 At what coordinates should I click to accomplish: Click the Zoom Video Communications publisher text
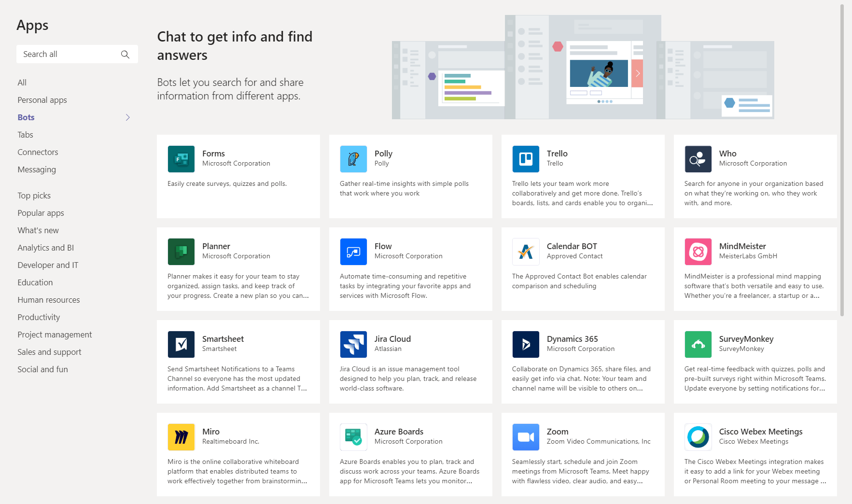pyautogui.click(x=599, y=442)
